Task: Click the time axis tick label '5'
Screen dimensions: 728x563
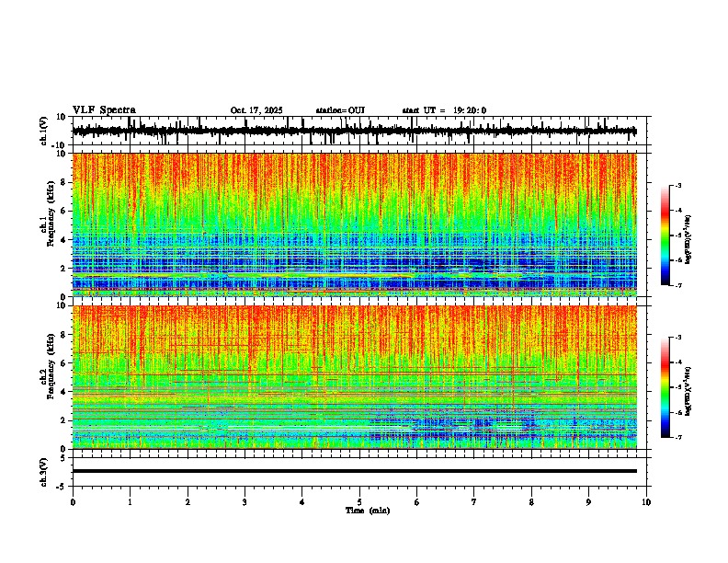Action: pos(359,502)
